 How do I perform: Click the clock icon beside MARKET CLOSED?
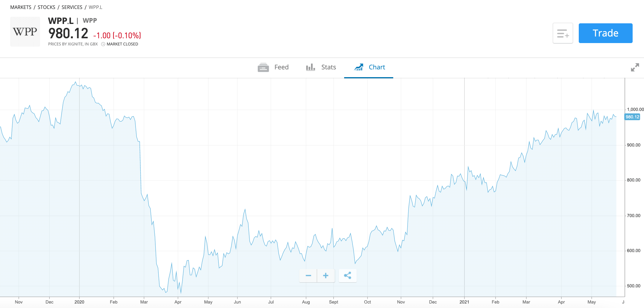point(103,44)
